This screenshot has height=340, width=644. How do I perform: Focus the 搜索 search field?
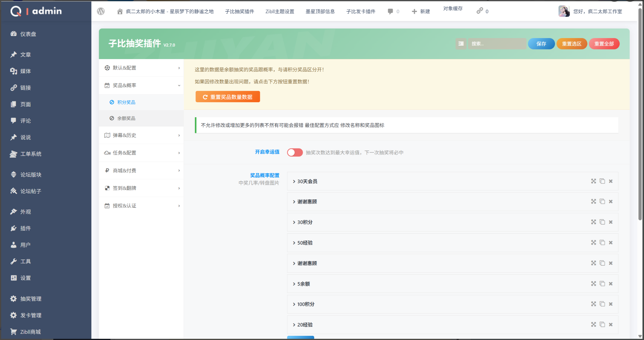pyautogui.click(x=497, y=44)
